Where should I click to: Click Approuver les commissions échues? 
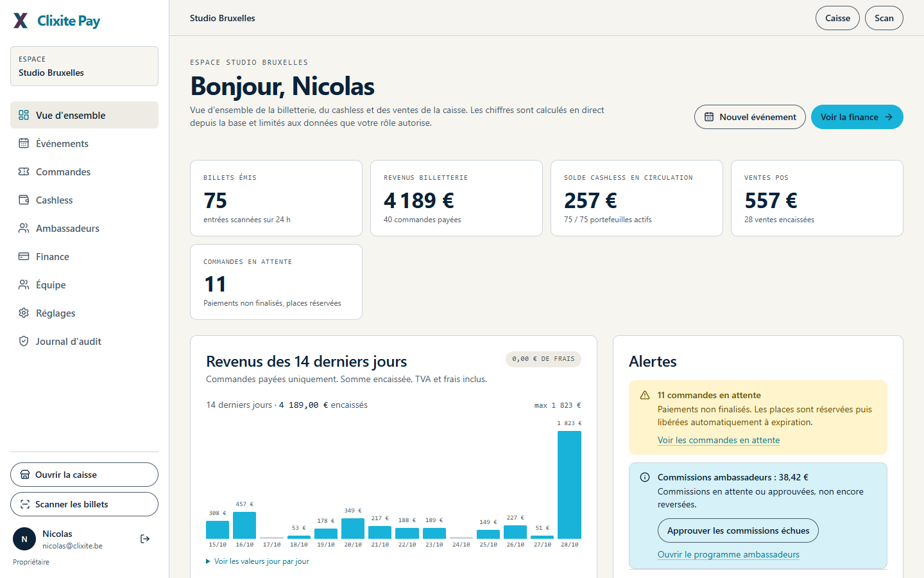738,530
